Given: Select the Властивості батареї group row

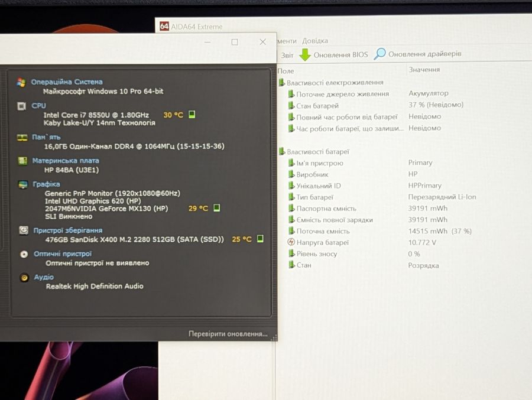Looking at the screenshot, I should (x=314, y=152).
